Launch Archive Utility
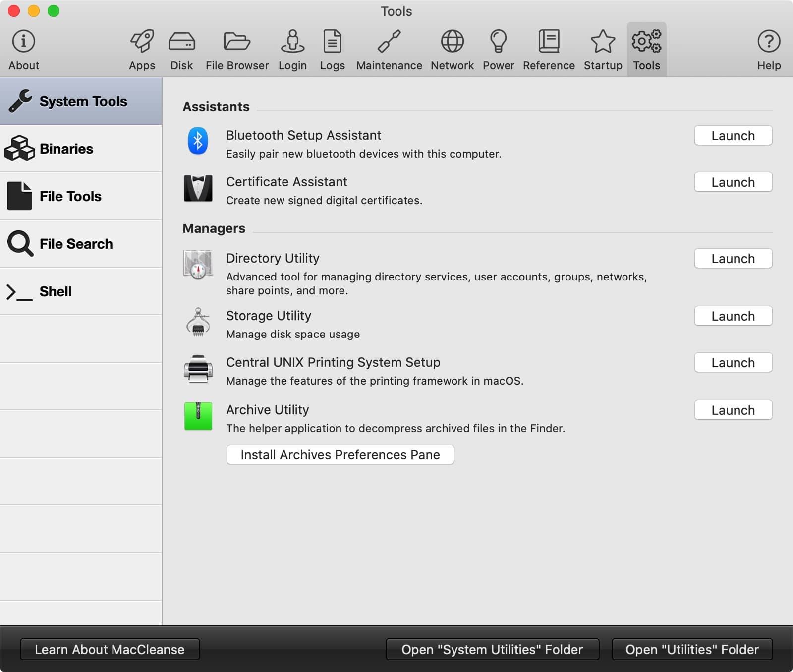The image size is (793, 672). click(x=733, y=410)
